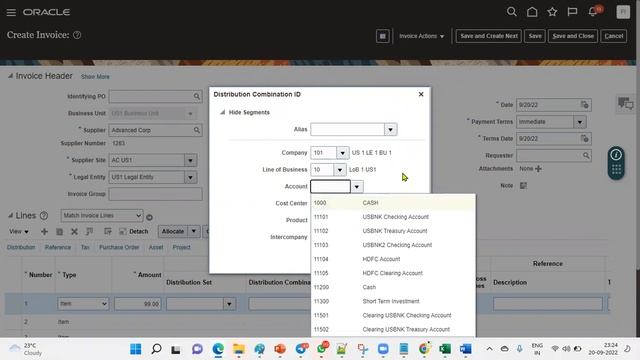Switch to the Reference tab
This screenshot has width=640, height=360.
click(58, 247)
